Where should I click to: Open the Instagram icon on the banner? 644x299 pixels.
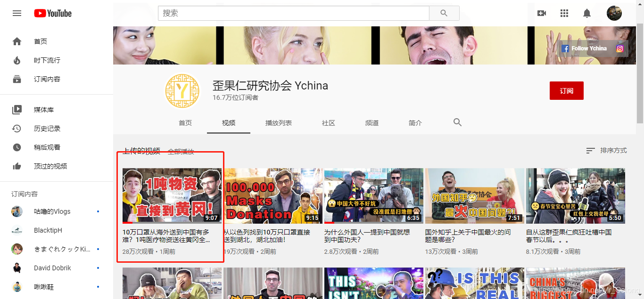tap(620, 48)
